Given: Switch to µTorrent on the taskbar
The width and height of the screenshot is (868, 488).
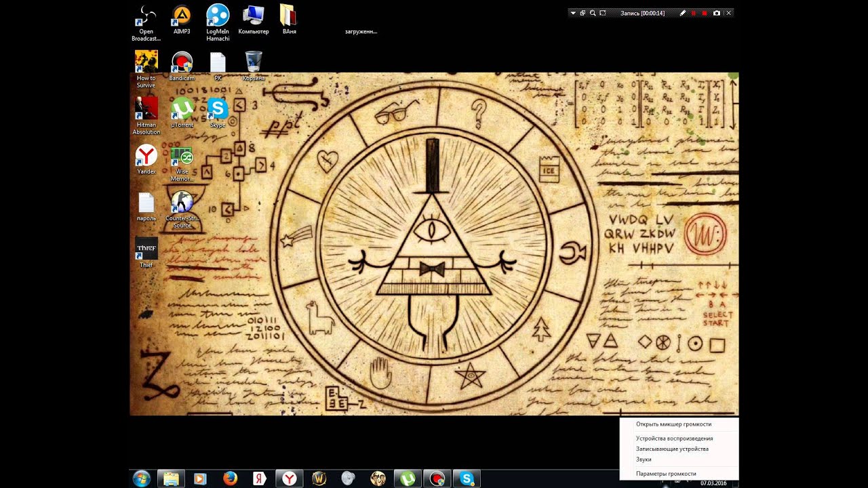Looking at the screenshot, I should click(408, 479).
